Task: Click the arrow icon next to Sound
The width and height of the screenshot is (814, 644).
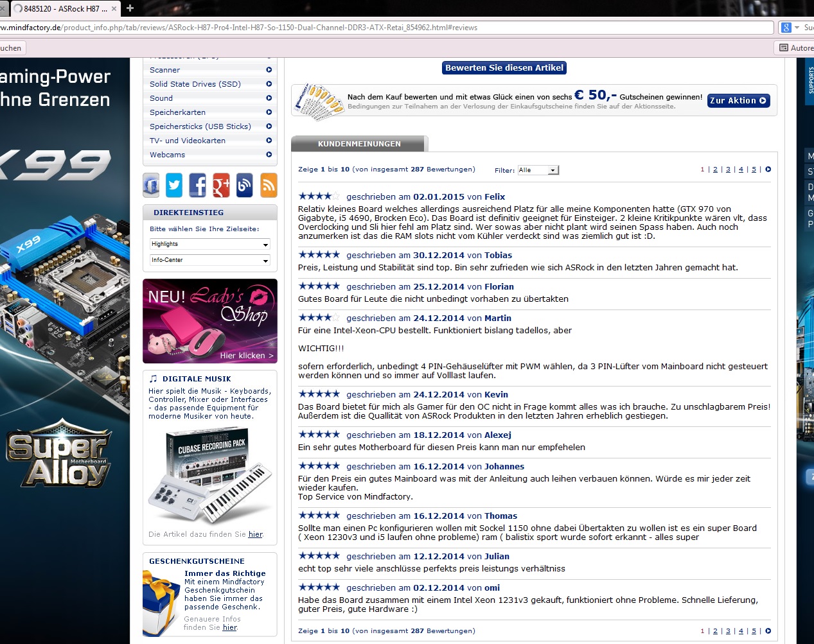Action: pyautogui.click(x=269, y=98)
